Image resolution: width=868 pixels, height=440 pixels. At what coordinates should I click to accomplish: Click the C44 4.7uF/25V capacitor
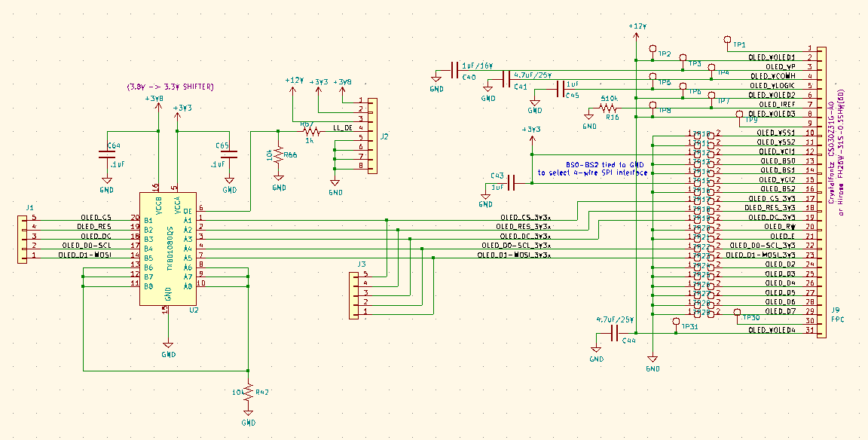pyautogui.click(x=613, y=333)
